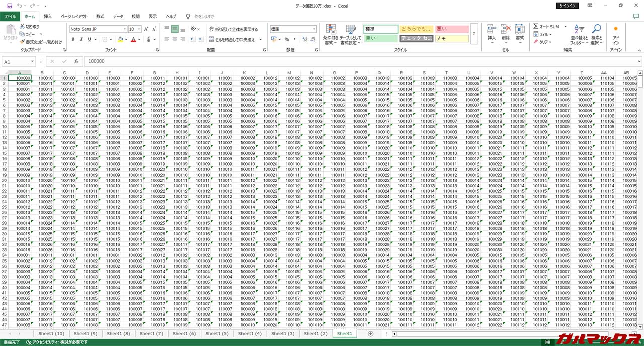Screen dimensions: 644x346
Task: Expand the number format (標準) dropdown
Action: coord(314,29)
